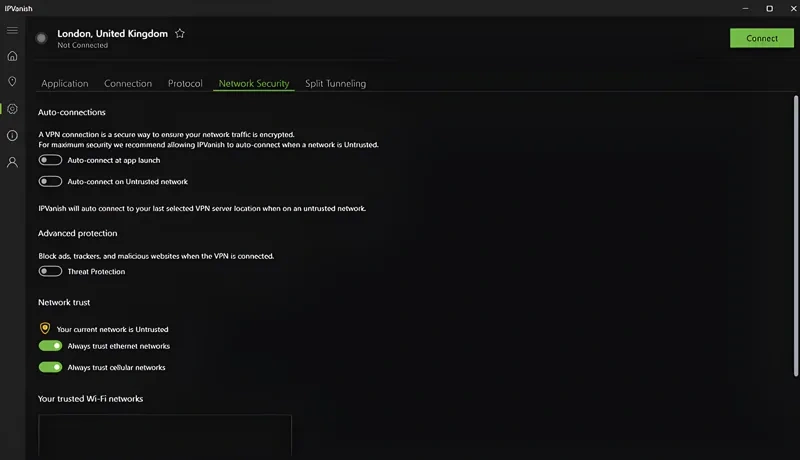Turn on Threat Protection toggle
The width and height of the screenshot is (800, 460).
coord(50,271)
